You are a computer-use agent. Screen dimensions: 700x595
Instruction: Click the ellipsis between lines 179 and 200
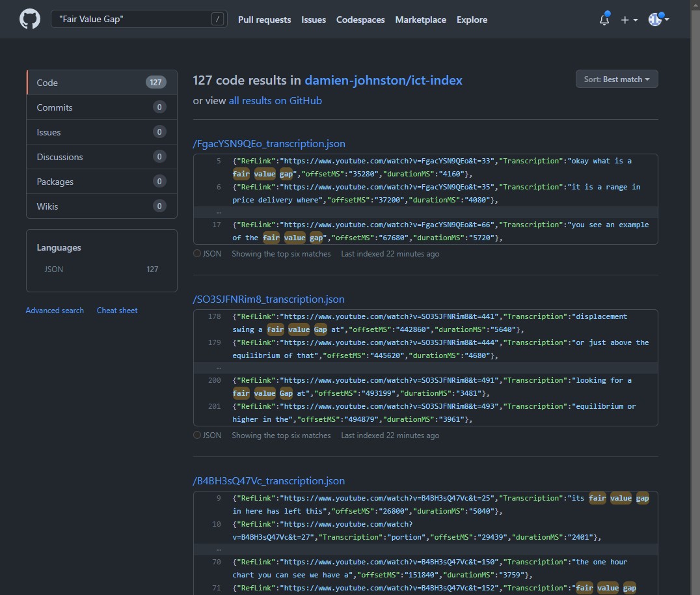(219, 368)
